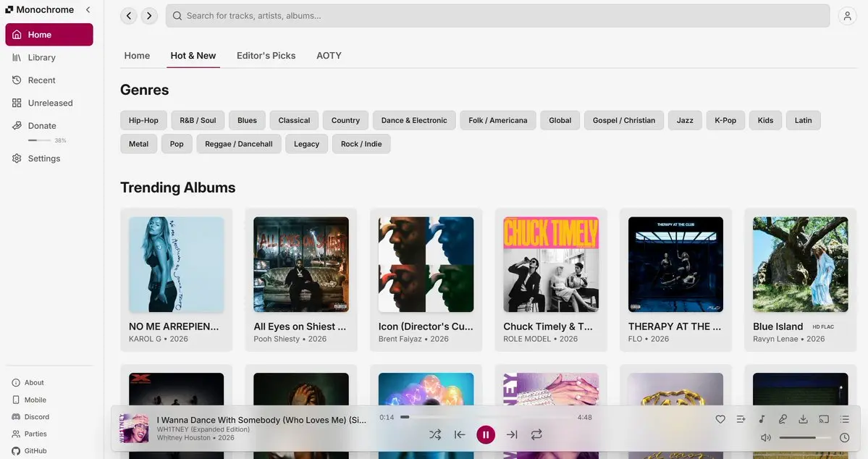Select the Hot & New tab
The width and height of the screenshot is (868, 459).
pos(193,55)
